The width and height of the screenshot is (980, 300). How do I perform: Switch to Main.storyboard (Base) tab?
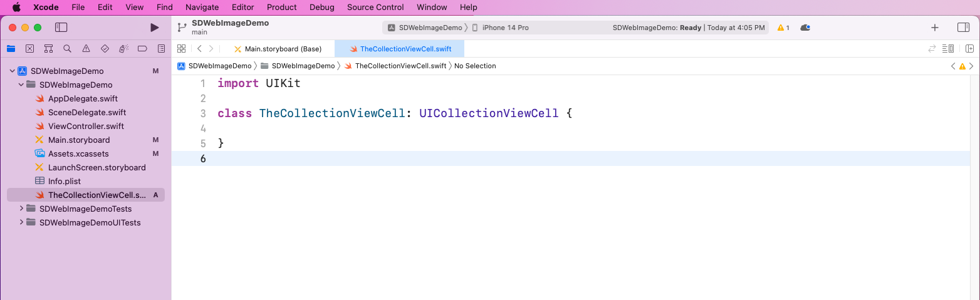click(278, 49)
